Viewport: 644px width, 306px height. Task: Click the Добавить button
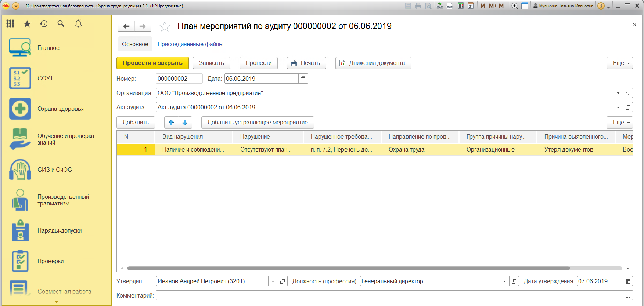coord(136,123)
